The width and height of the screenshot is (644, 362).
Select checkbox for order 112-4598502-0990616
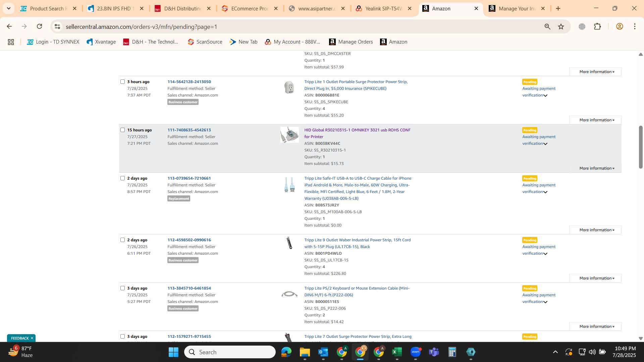point(122,240)
